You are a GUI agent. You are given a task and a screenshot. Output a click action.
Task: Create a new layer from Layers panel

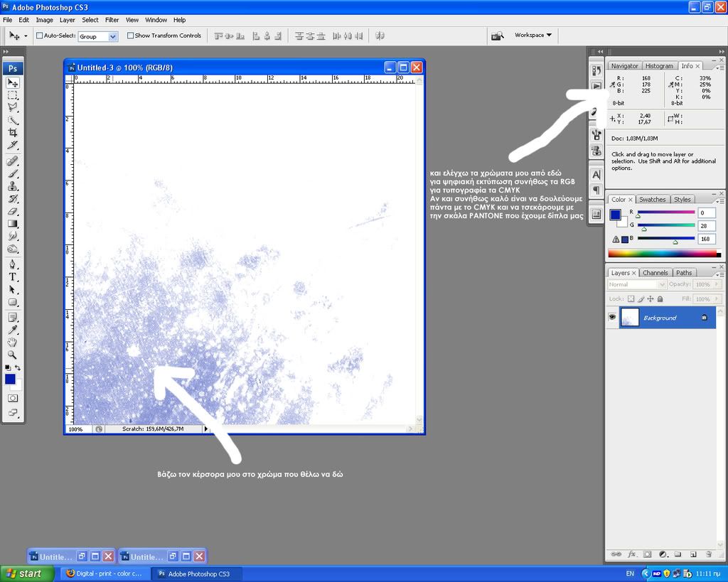[693, 554]
